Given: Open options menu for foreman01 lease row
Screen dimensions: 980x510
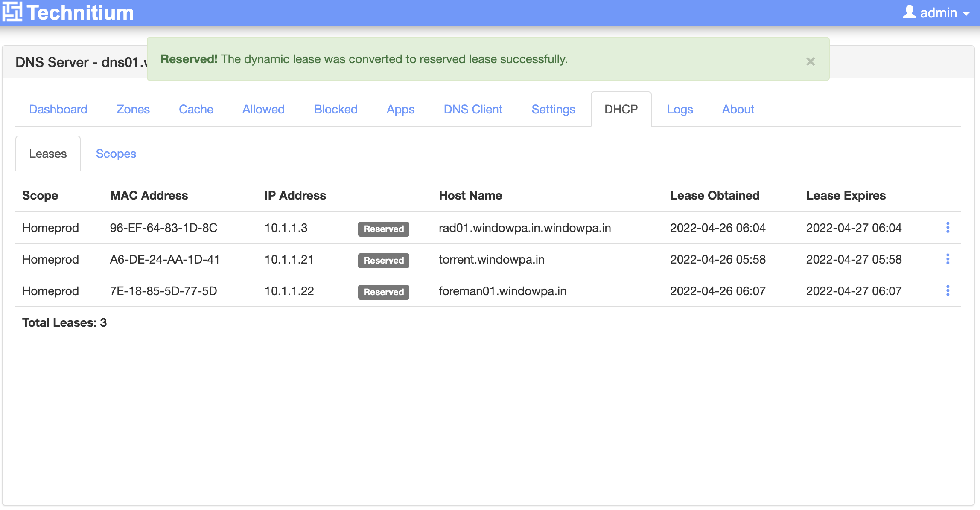Looking at the screenshot, I should pos(948,291).
